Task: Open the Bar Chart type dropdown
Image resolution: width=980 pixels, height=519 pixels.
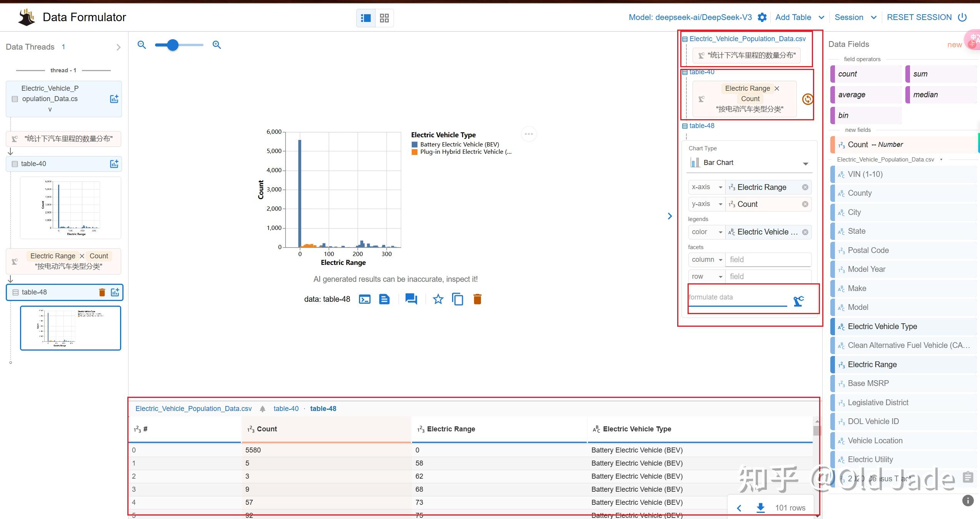Action: tap(750, 163)
